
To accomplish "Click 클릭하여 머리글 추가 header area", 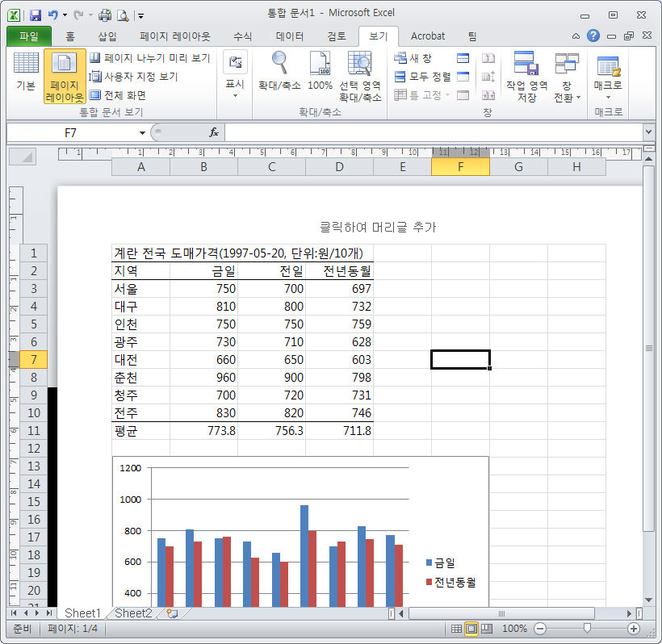I will tap(378, 227).
